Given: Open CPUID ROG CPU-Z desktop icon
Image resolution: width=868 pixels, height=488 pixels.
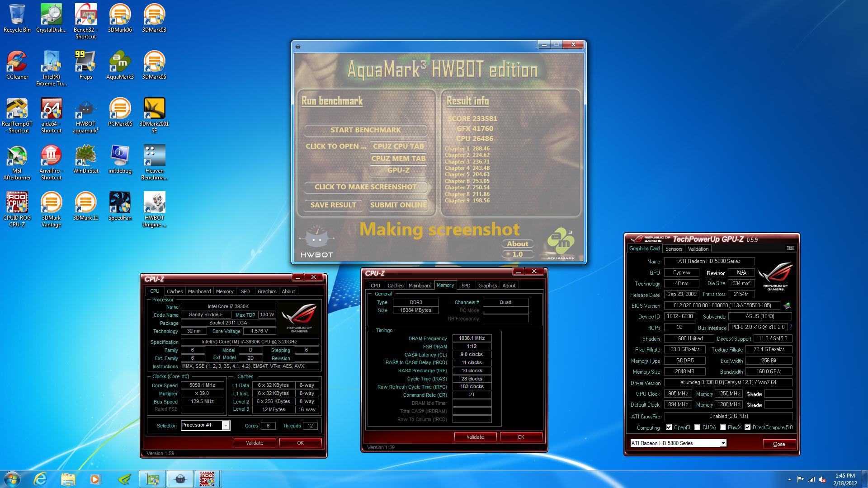Looking at the screenshot, I should [x=17, y=209].
